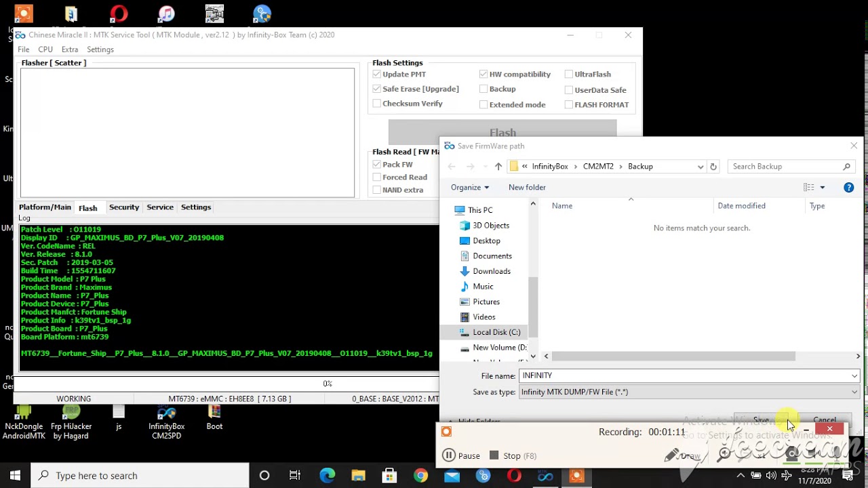Open the js file on the desktop
Image resolution: width=868 pixels, height=488 pixels.
coord(119,418)
